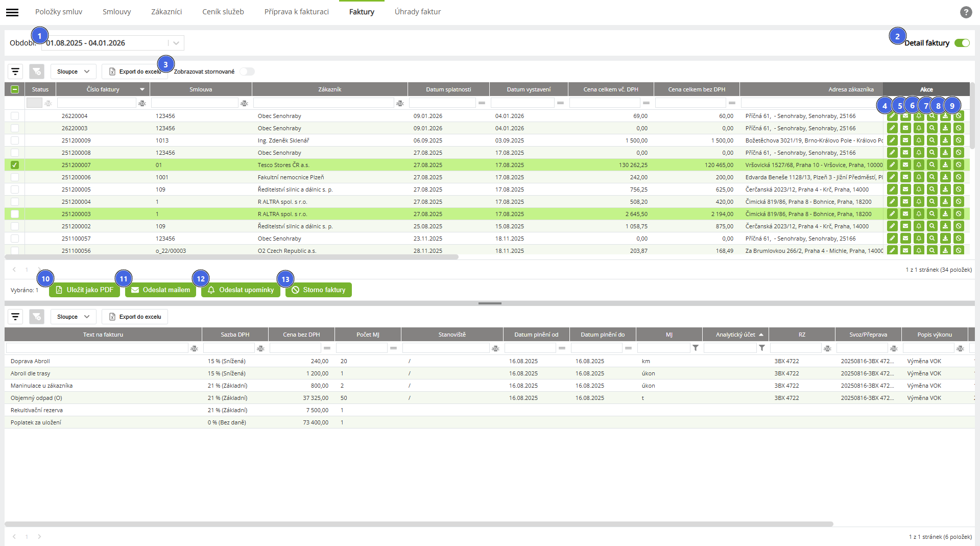This screenshot has width=980, height=546.
Task: Turn off the Detail faktury switch
Action: [x=962, y=43]
